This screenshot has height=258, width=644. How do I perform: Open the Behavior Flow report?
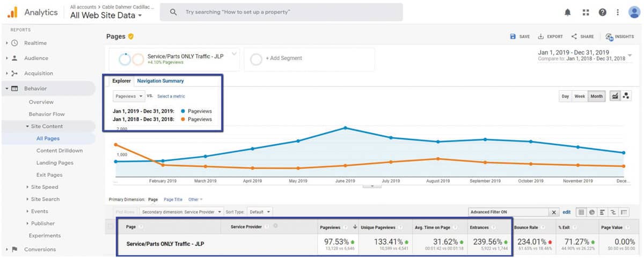click(x=47, y=114)
